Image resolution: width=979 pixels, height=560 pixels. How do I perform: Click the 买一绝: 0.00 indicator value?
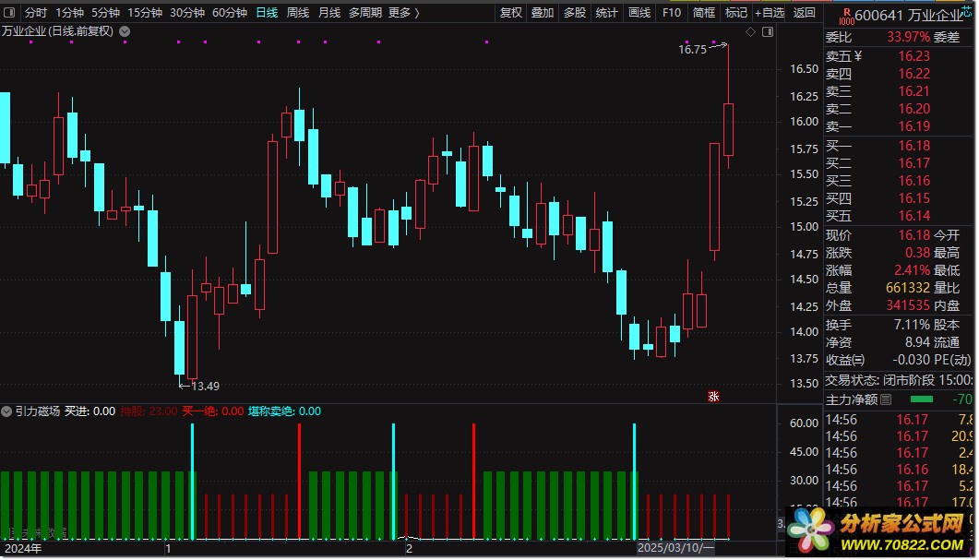click(x=213, y=411)
